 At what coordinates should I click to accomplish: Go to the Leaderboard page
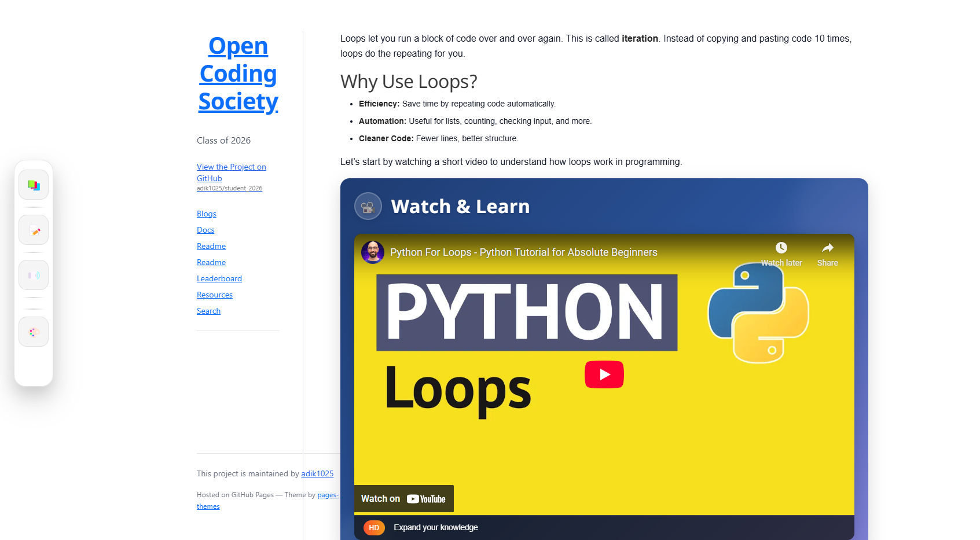pos(219,278)
